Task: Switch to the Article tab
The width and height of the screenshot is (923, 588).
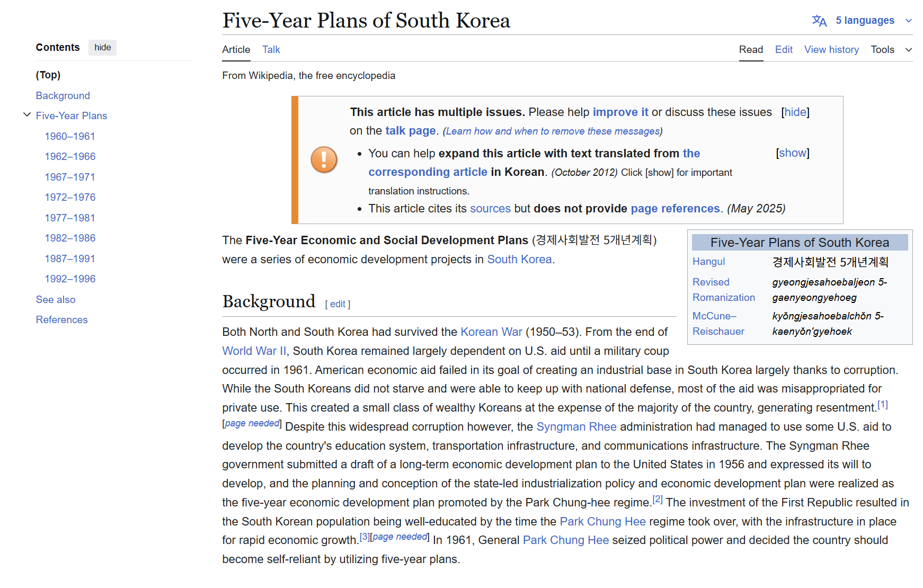Action: point(236,49)
